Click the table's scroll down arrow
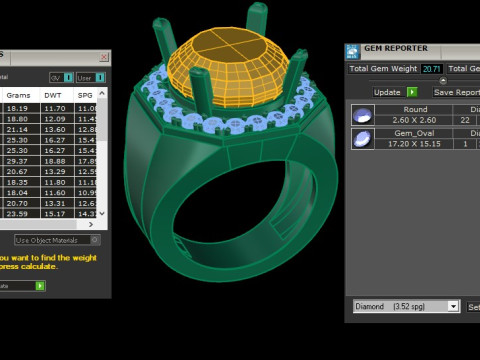 click(x=102, y=213)
